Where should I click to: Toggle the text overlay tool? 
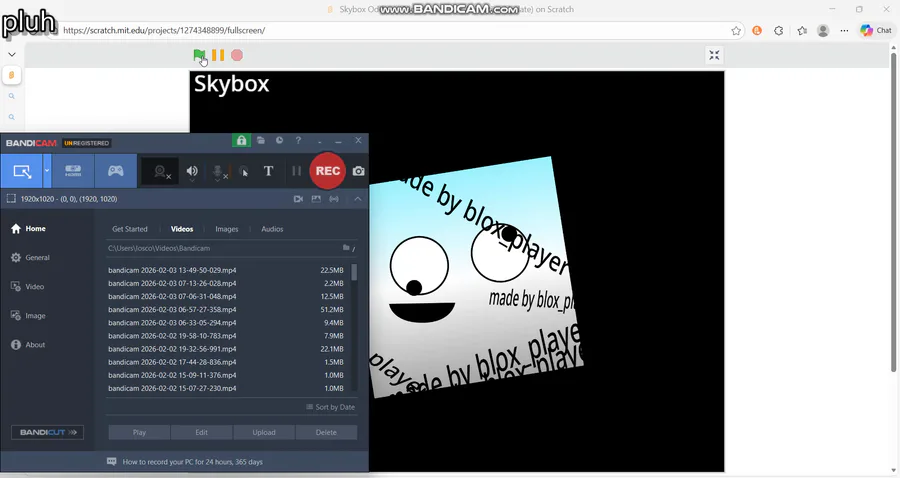268,171
